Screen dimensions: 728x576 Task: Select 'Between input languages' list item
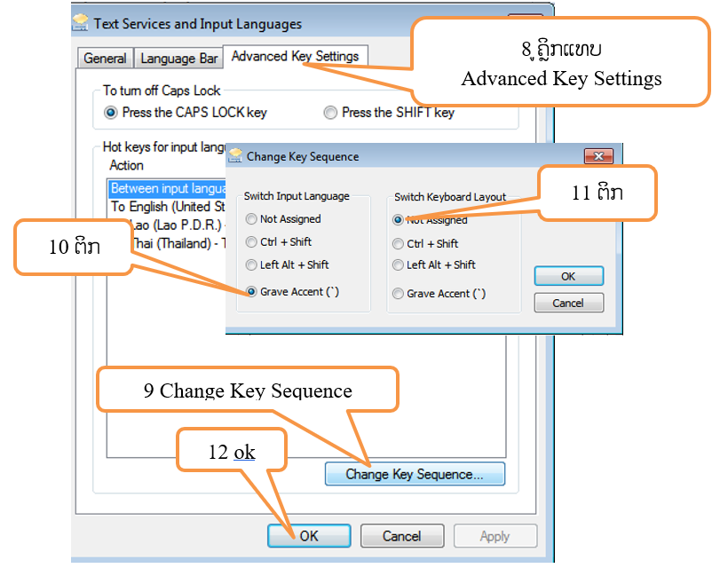(x=167, y=188)
